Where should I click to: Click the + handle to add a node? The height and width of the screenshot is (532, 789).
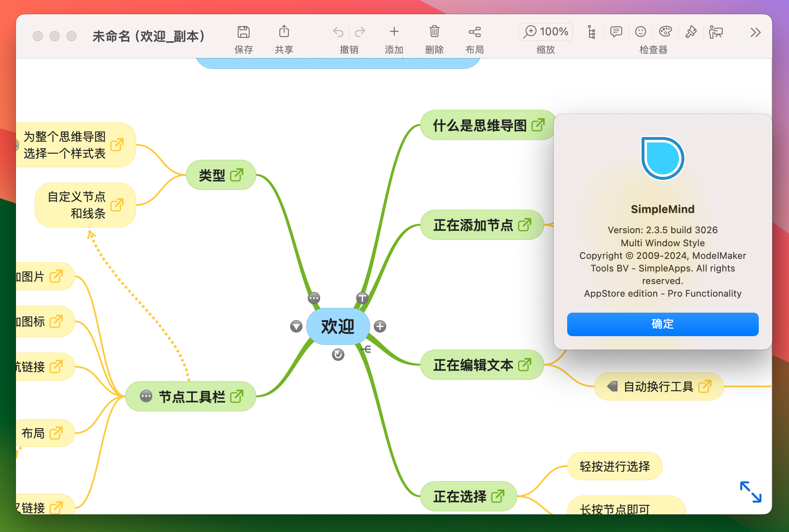380,326
